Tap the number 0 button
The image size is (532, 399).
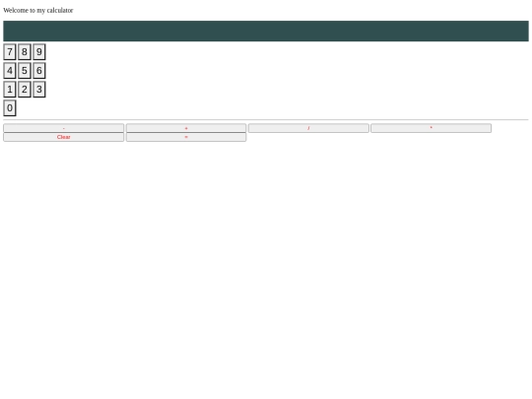click(10, 108)
